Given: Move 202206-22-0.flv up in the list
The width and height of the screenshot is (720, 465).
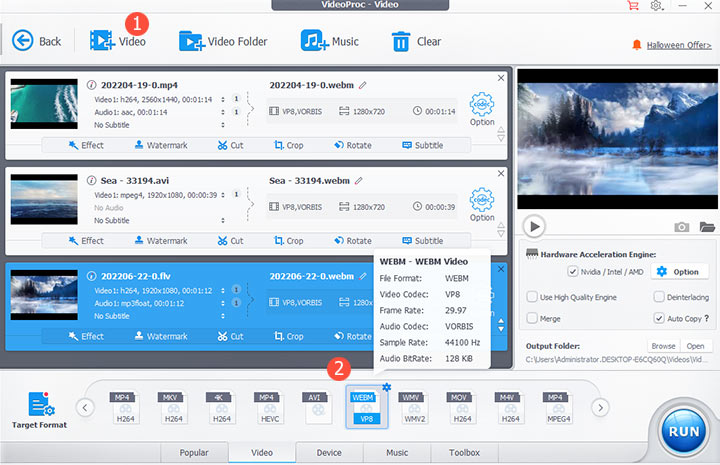Looking at the screenshot, I should pos(501,321).
